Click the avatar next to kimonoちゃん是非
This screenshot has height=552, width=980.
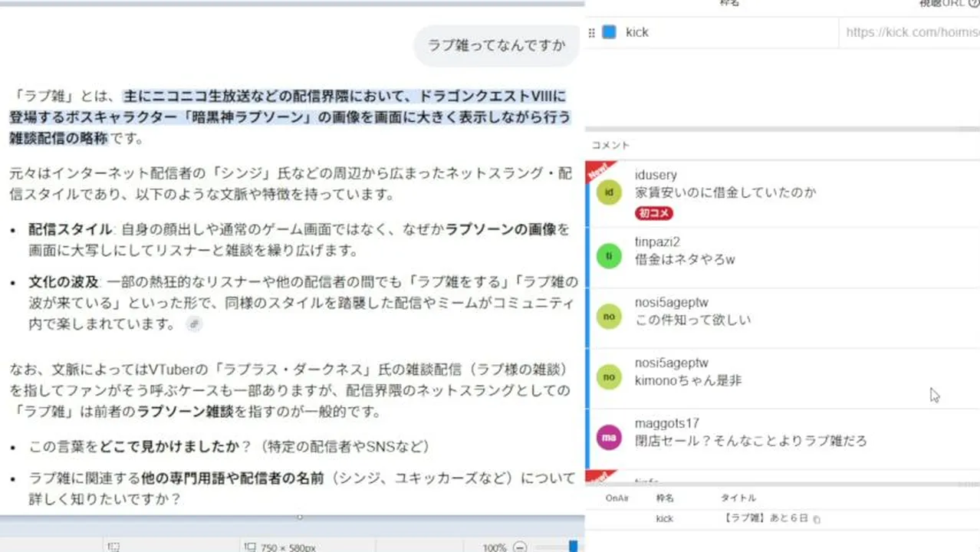[609, 377]
